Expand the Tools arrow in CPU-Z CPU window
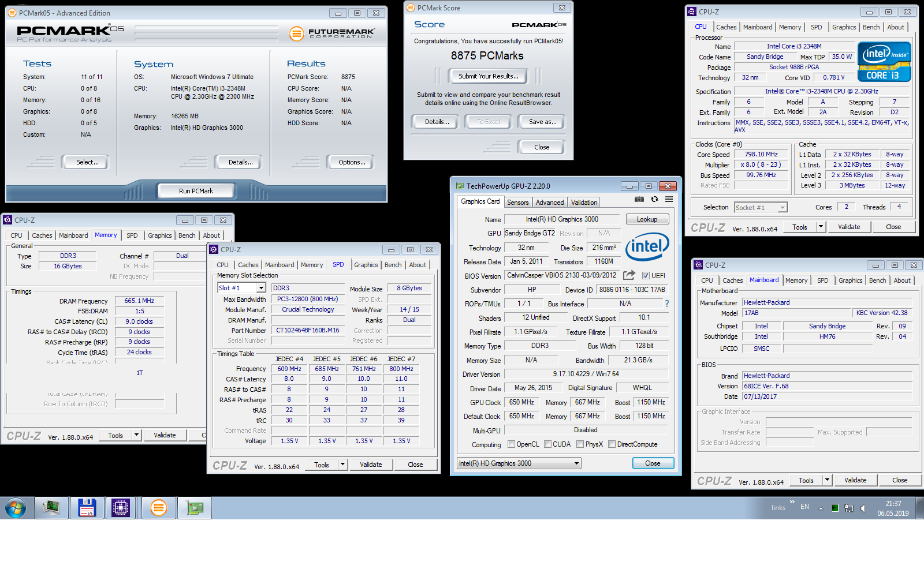Screen dimensions: 924x573 tap(821, 227)
